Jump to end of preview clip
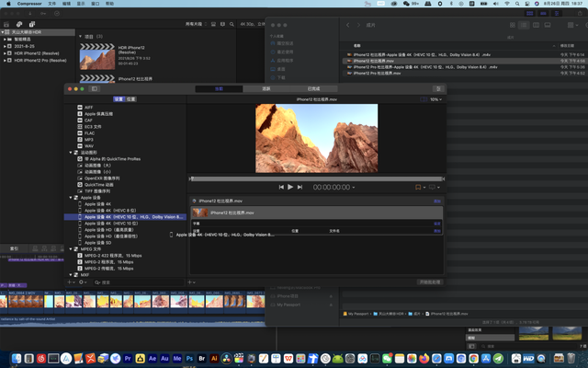This screenshot has width=588, height=368. pos(300,187)
